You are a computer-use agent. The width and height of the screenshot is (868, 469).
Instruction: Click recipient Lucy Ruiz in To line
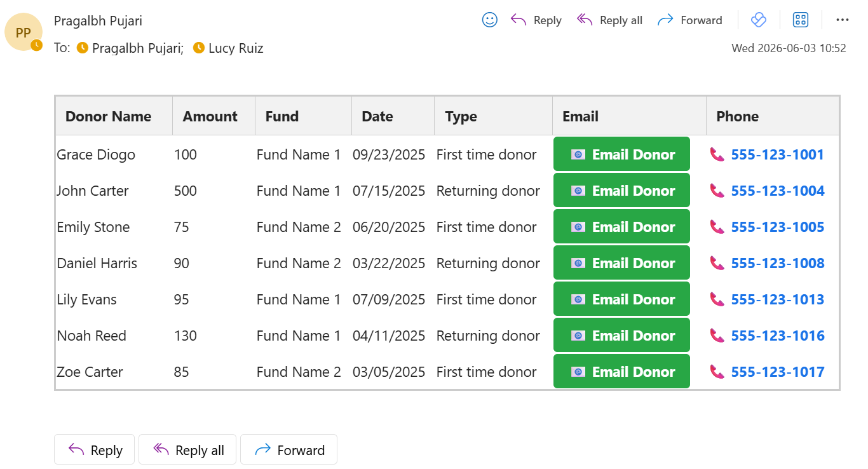(236, 48)
